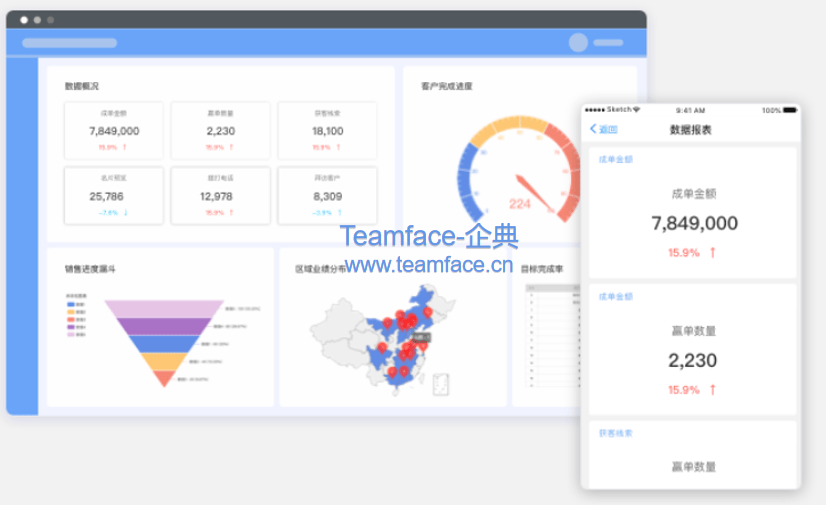
Task: Click the red up arrow under 2,230 on mobile
Action: (713, 390)
